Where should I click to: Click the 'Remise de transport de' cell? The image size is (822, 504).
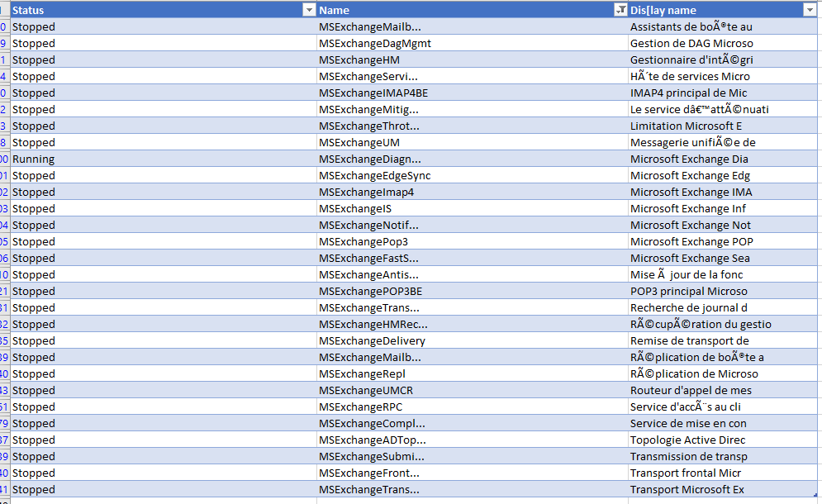coord(722,340)
